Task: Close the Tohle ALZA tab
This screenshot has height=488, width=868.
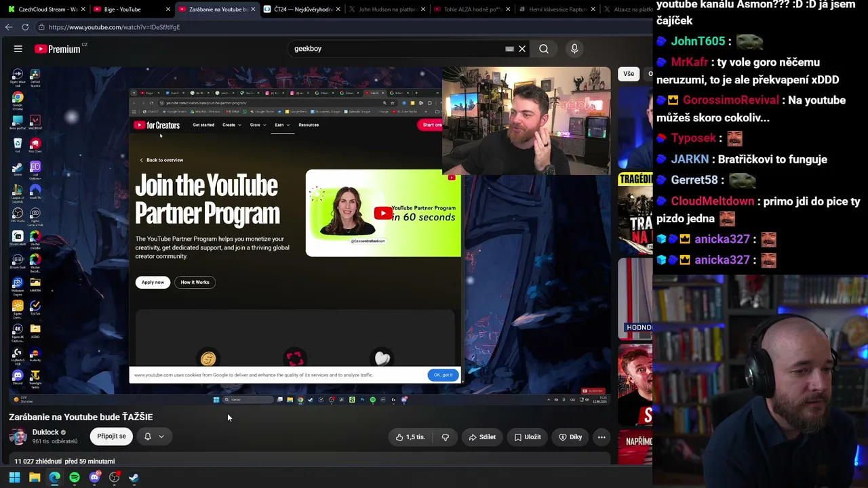Action: tap(508, 9)
